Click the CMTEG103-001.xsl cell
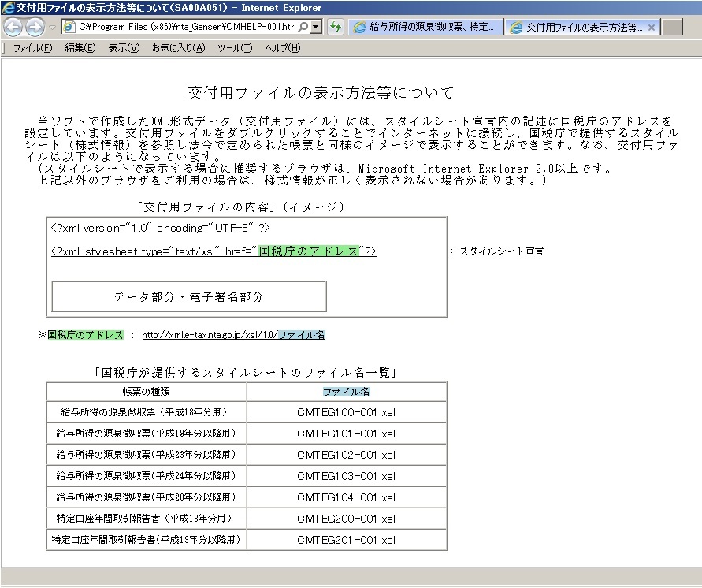 point(346,476)
